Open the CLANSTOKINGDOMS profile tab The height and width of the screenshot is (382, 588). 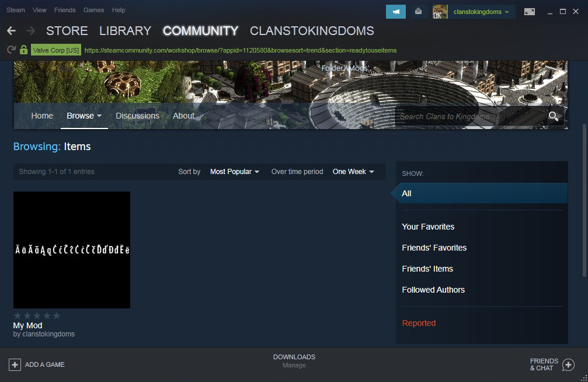(x=312, y=31)
